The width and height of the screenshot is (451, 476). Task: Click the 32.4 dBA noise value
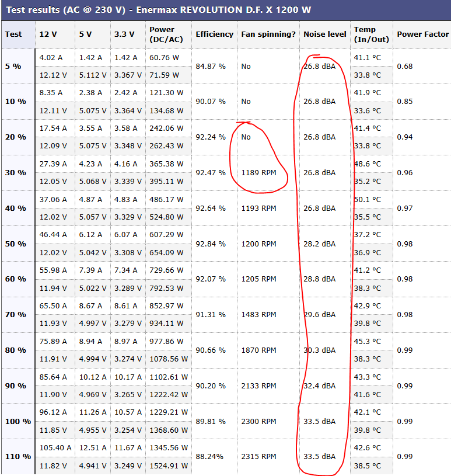pos(320,386)
